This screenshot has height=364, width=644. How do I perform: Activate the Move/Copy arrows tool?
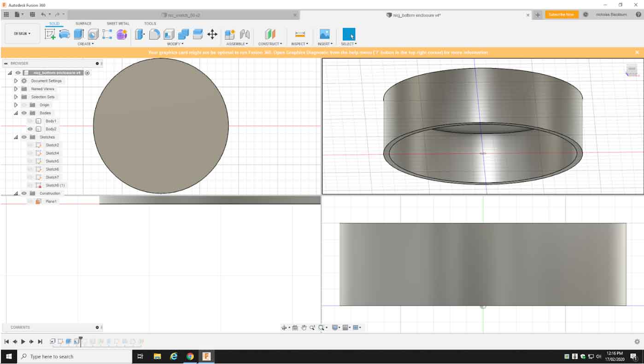pos(212,34)
